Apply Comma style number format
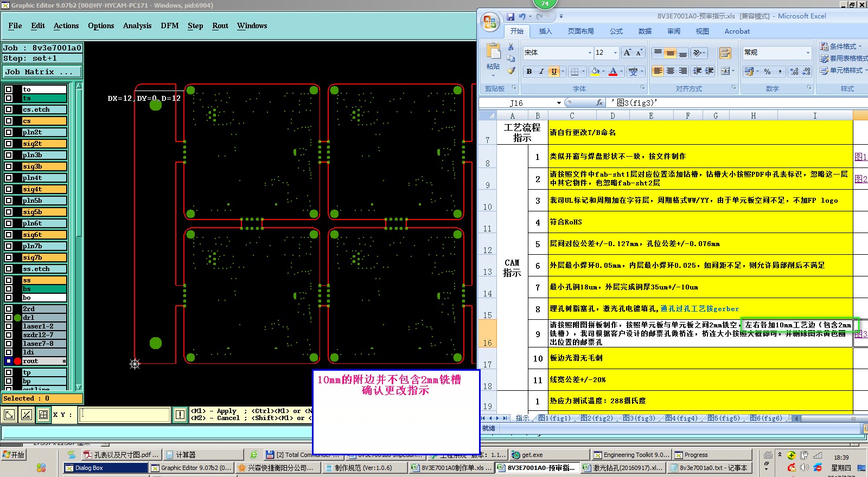This screenshot has height=477, width=868. point(780,71)
